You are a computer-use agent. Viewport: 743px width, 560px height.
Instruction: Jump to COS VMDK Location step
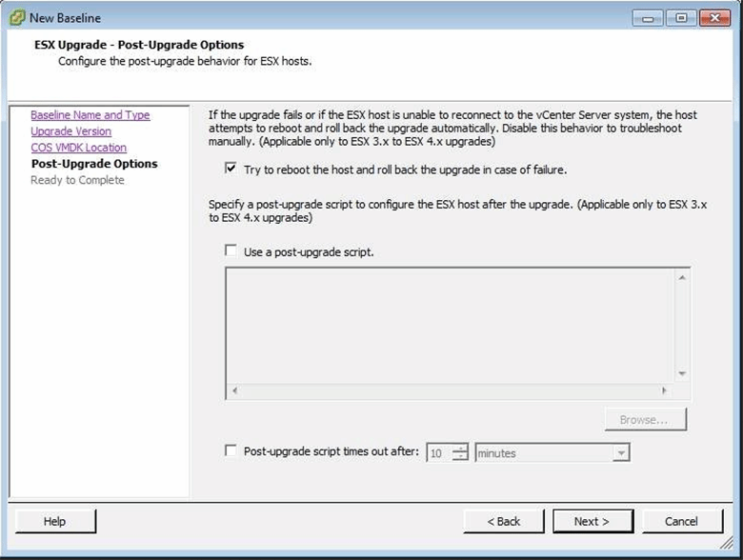78,148
